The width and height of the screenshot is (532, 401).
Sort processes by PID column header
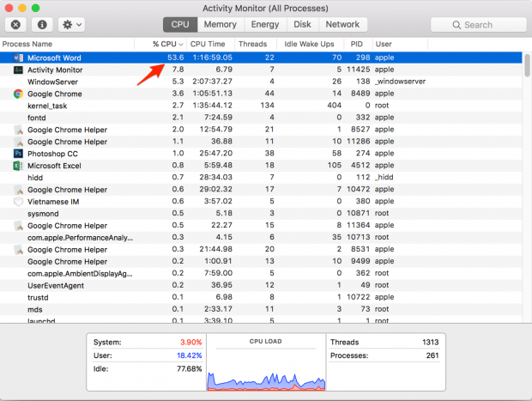click(x=357, y=43)
